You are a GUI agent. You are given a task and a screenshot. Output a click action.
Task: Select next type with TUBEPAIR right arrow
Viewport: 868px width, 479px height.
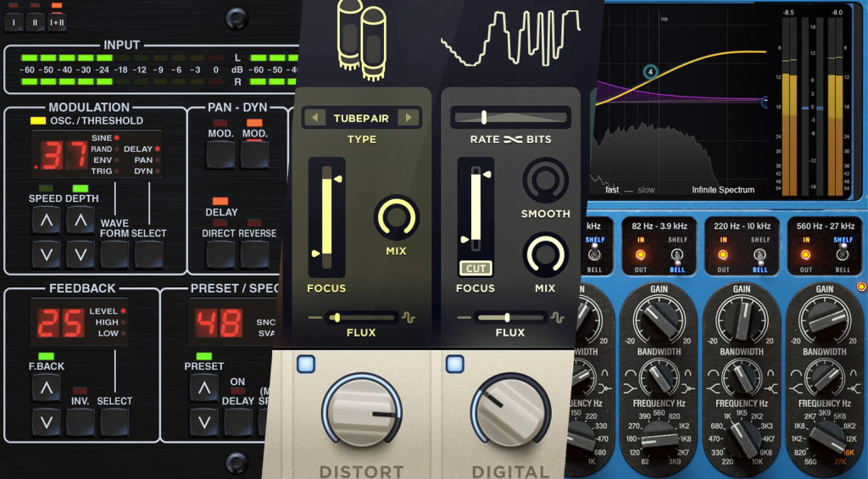tap(408, 118)
